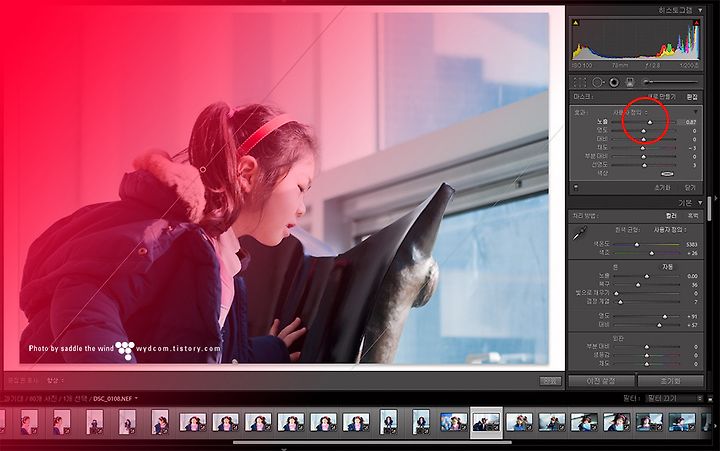Image resolution: width=720 pixels, height=451 pixels.
Task: Select the Spot Removal tool
Action: (x=597, y=83)
